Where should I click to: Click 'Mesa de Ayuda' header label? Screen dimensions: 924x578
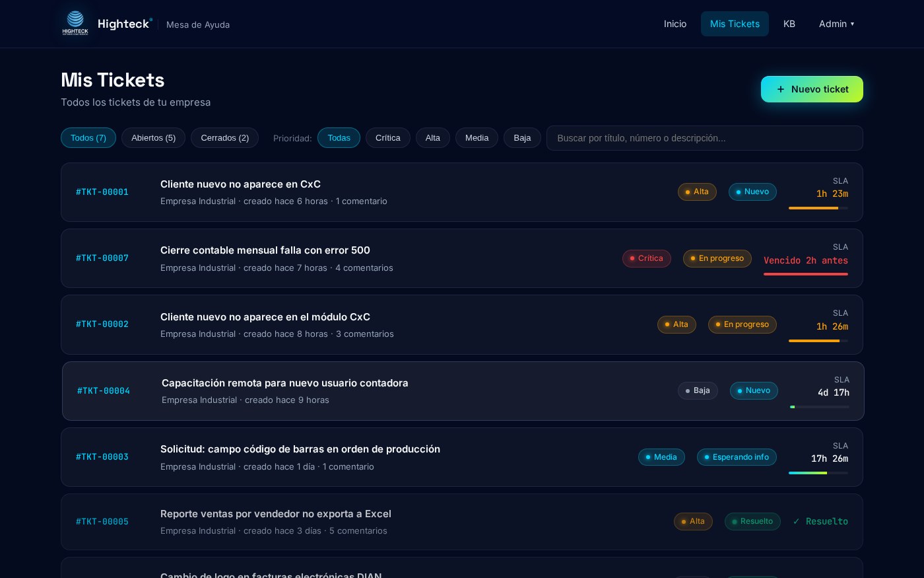click(x=198, y=24)
